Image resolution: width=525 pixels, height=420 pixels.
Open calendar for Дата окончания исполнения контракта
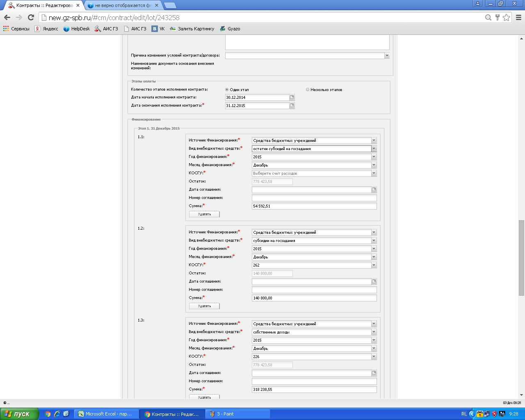click(292, 105)
